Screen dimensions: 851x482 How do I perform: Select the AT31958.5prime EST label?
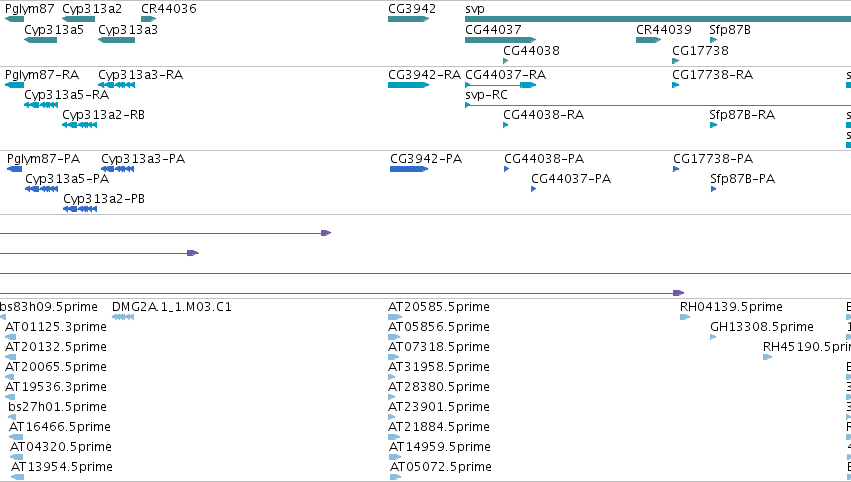click(x=439, y=367)
